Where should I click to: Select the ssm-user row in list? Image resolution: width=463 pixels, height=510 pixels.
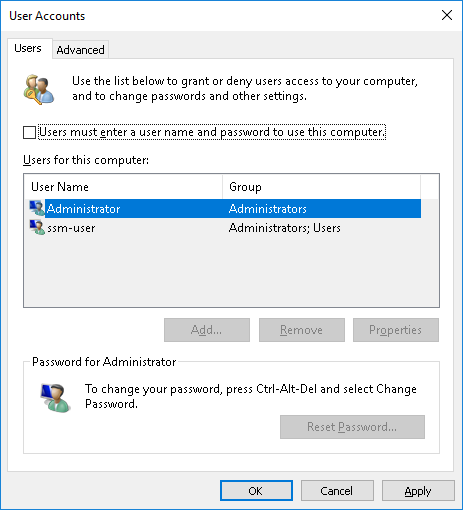(x=223, y=228)
